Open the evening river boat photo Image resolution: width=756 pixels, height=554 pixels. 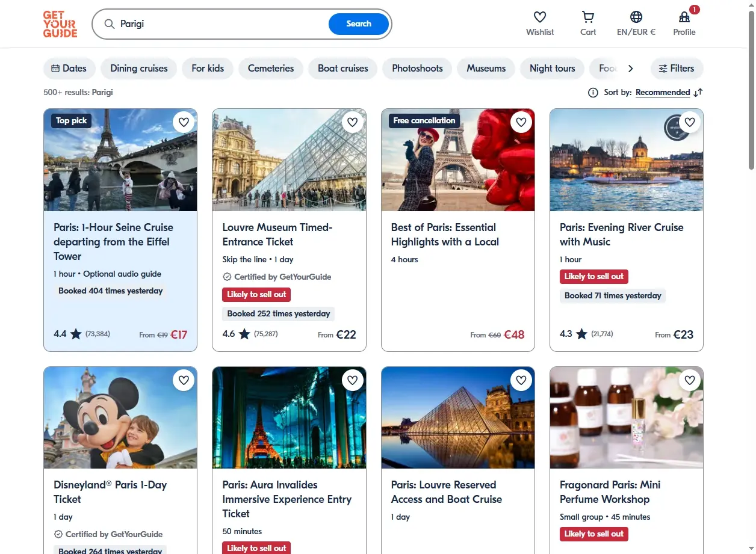(x=627, y=160)
